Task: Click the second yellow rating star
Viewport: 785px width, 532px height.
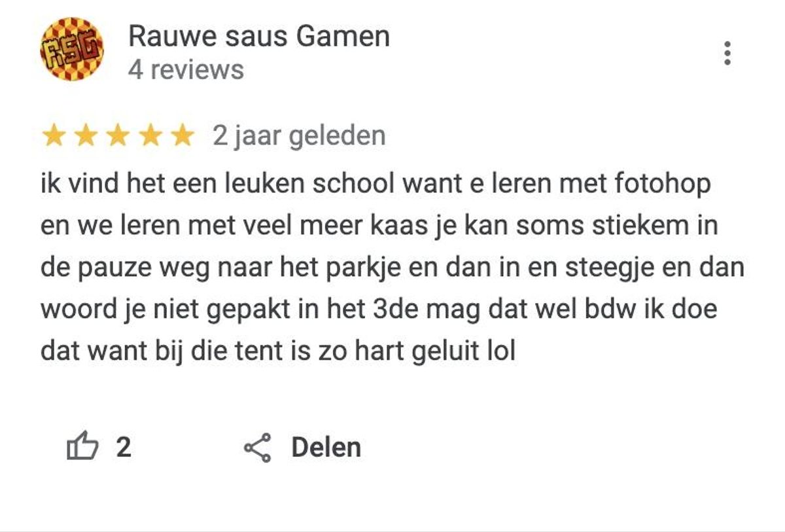Action: click(x=86, y=136)
